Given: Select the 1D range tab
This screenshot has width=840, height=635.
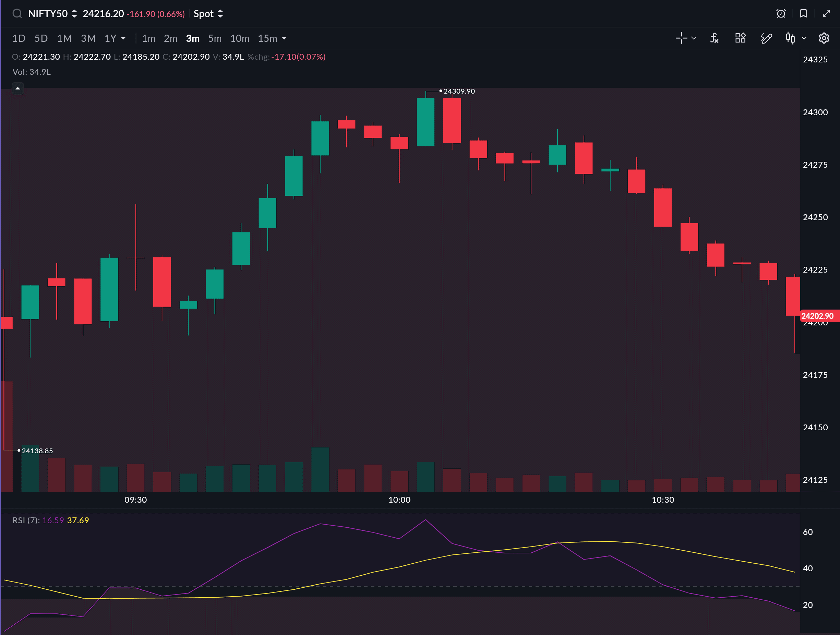Looking at the screenshot, I should (19, 39).
